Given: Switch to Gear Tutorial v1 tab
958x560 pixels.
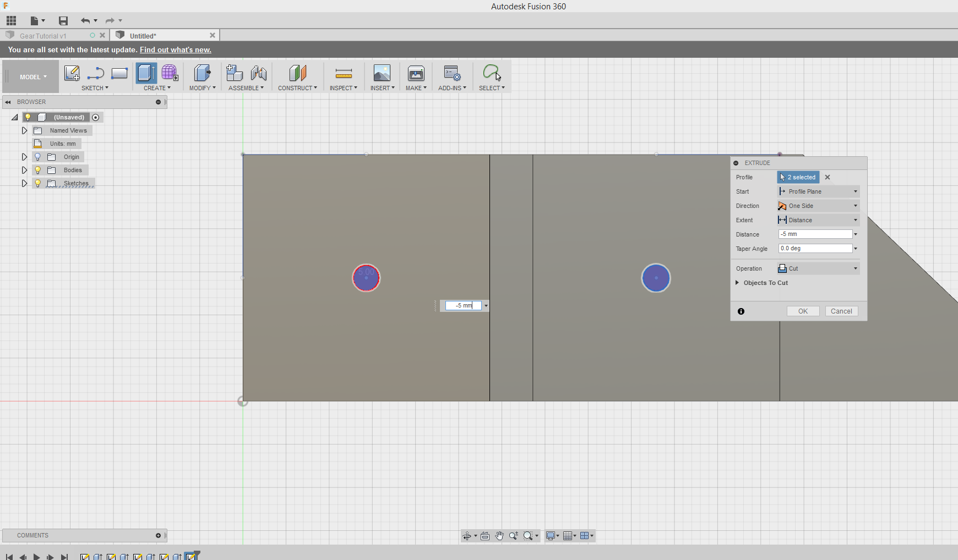Looking at the screenshot, I should [43, 36].
